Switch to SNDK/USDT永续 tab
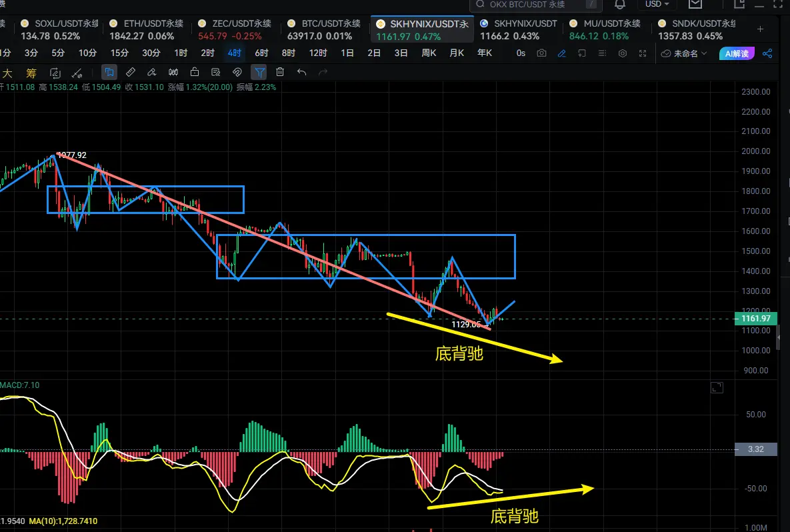 coord(697,30)
